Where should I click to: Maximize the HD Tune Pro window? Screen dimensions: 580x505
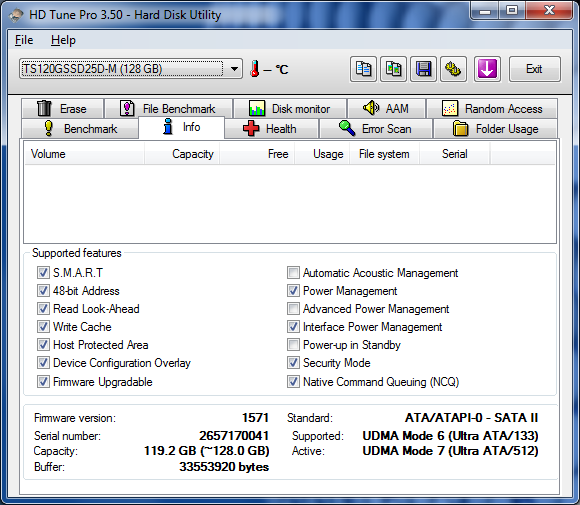512,11
